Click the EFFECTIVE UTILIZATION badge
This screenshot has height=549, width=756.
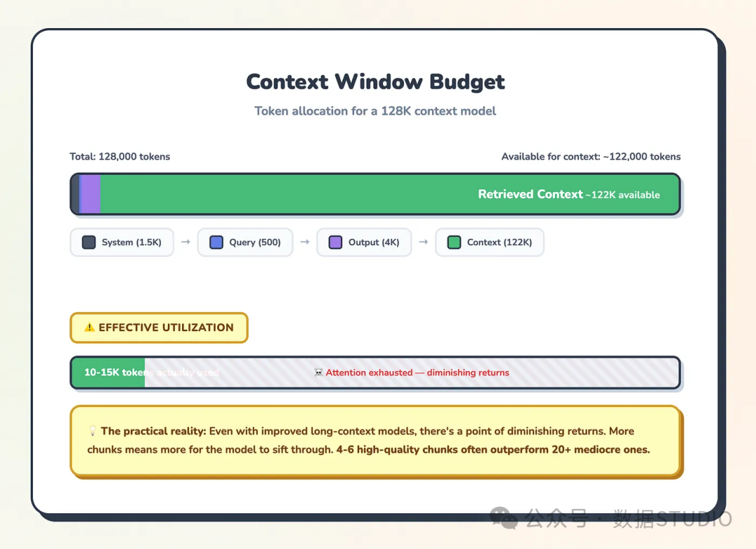coord(159,328)
